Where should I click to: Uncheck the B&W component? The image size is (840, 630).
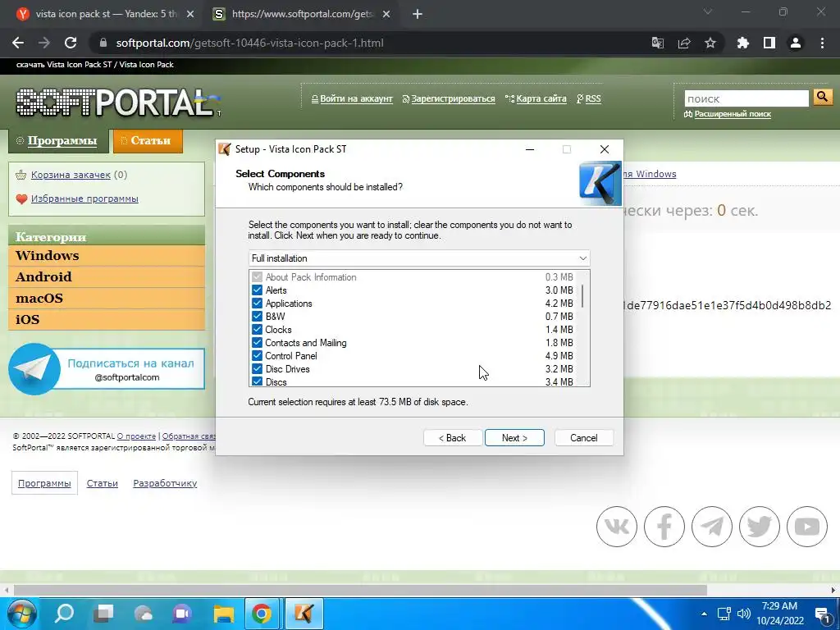(257, 316)
